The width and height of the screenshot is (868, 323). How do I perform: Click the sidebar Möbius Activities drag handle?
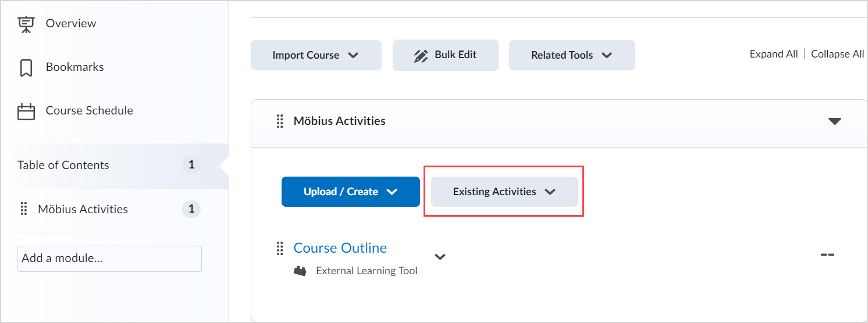tap(24, 209)
